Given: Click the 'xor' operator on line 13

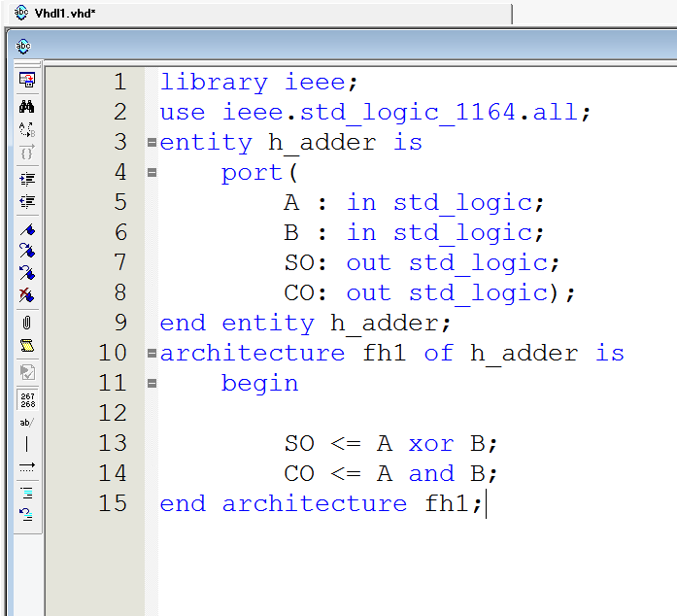Looking at the screenshot, I should click(431, 444).
